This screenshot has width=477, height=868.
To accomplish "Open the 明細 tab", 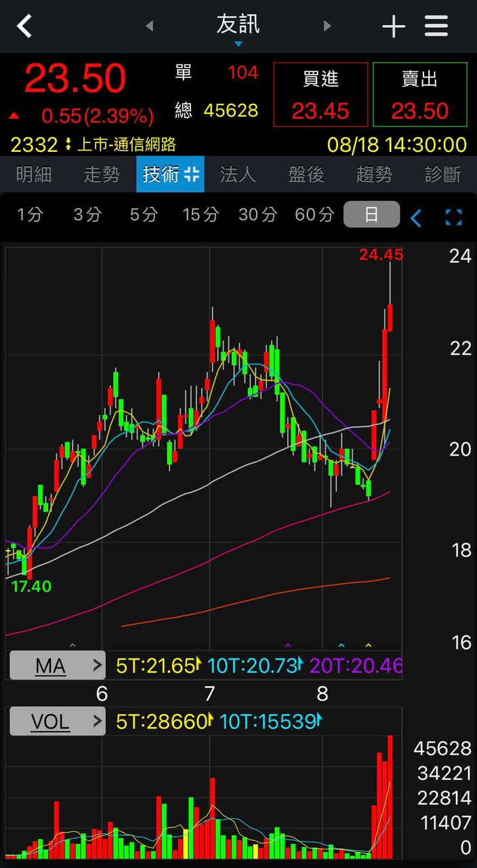I will click(34, 175).
